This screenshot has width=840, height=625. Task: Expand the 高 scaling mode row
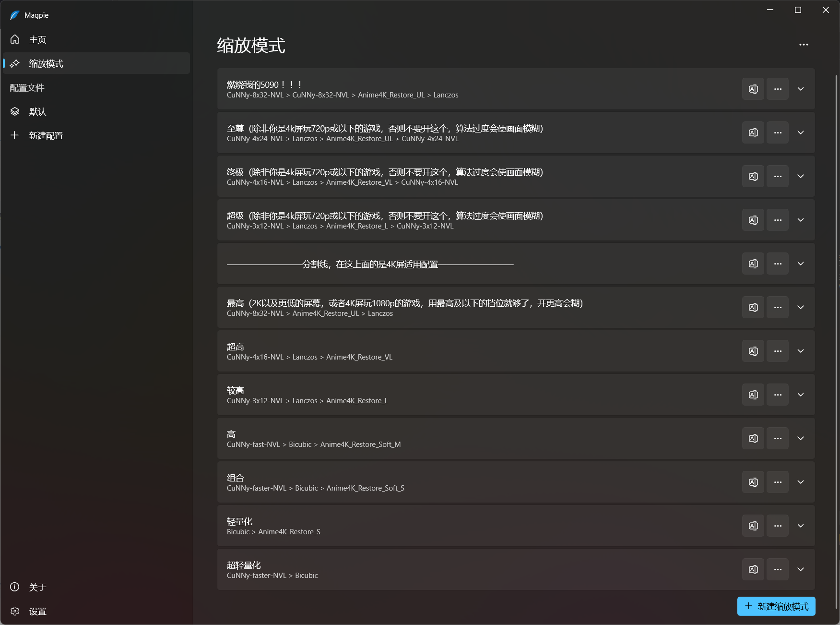coord(801,438)
